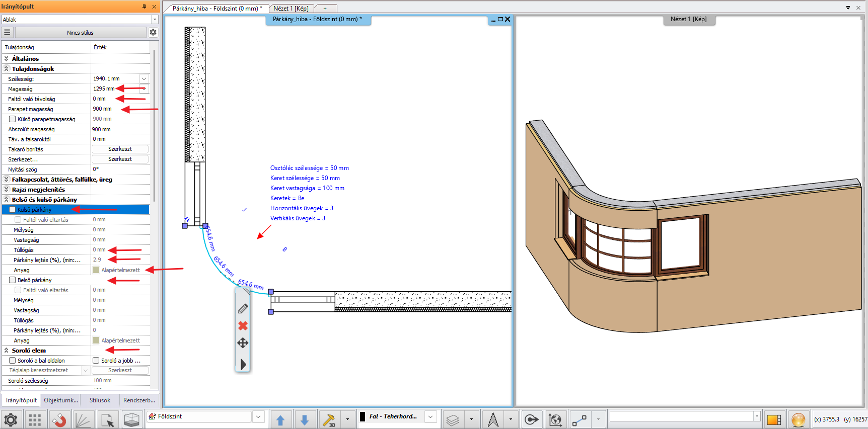Click the Faltól való távolság value 0 mm
The width and height of the screenshot is (868, 429).
click(120, 99)
